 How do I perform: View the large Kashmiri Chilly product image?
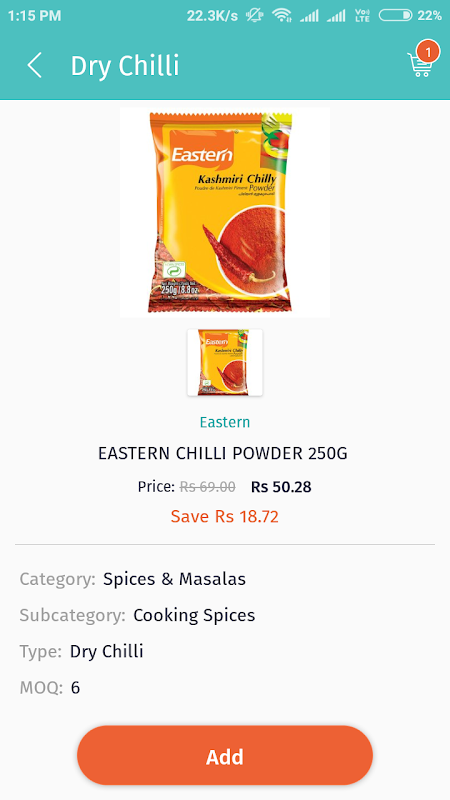[224, 212]
